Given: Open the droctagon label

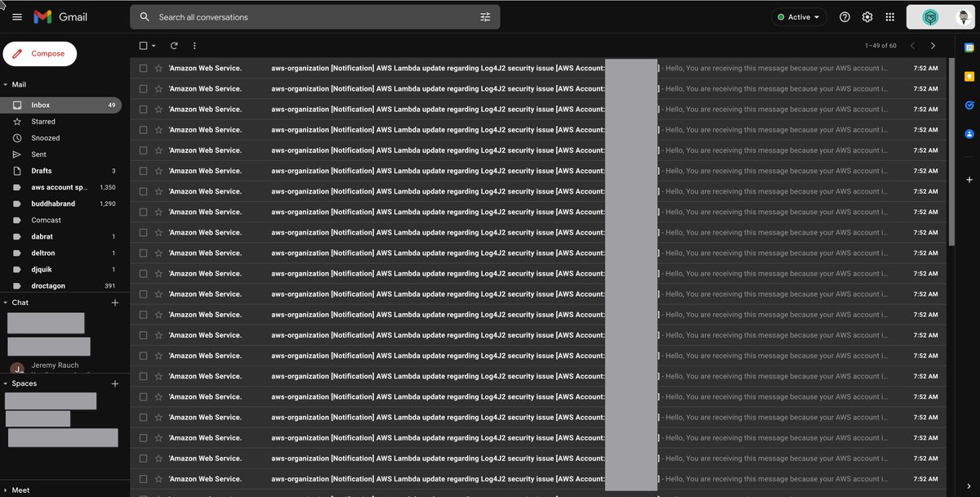Looking at the screenshot, I should pos(60,285).
